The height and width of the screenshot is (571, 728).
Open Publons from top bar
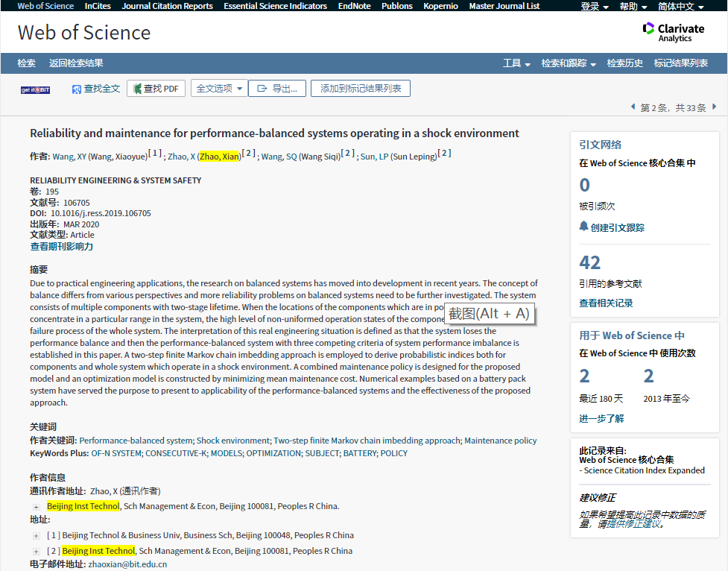coord(397,6)
